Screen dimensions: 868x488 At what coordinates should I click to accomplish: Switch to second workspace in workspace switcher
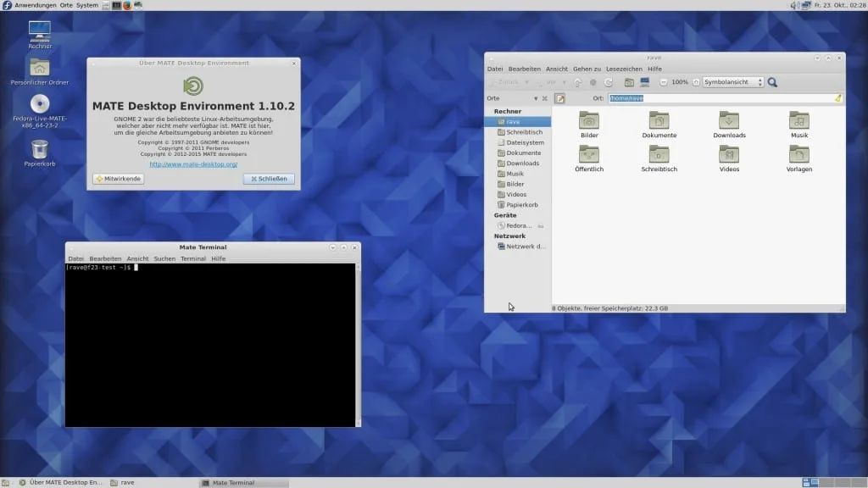(x=826, y=482)
